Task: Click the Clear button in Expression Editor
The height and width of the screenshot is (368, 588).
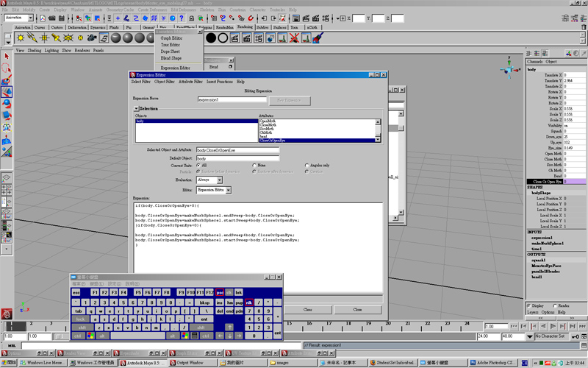Action: (x=307, y=310)
